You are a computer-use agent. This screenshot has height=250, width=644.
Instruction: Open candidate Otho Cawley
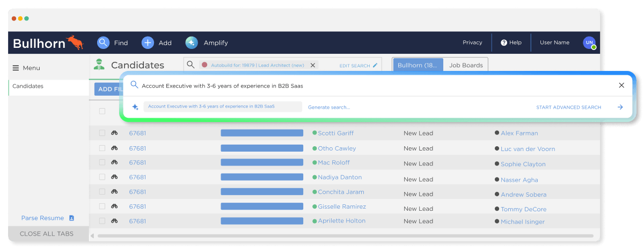(x=336, y=148)
